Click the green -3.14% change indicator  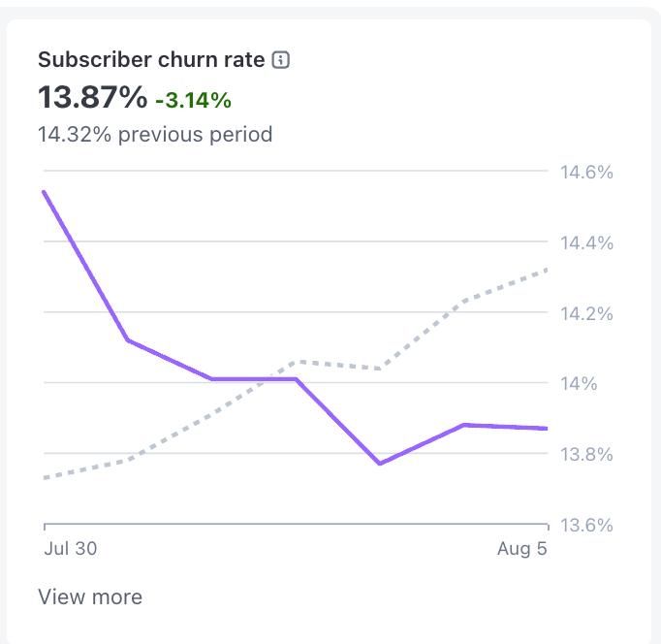click(193, 100)
